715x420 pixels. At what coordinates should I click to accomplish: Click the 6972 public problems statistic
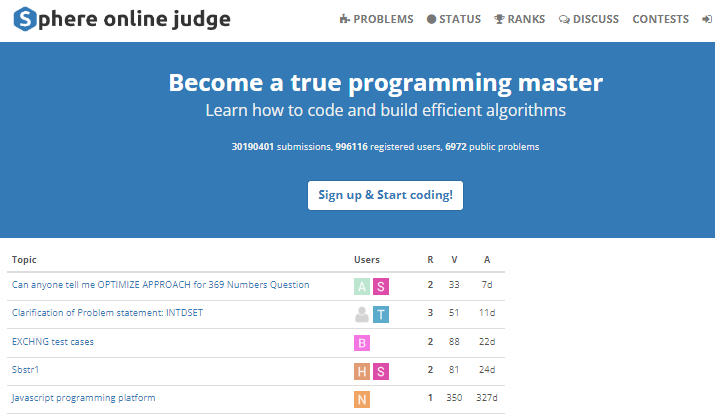click(x=492, y=147)
